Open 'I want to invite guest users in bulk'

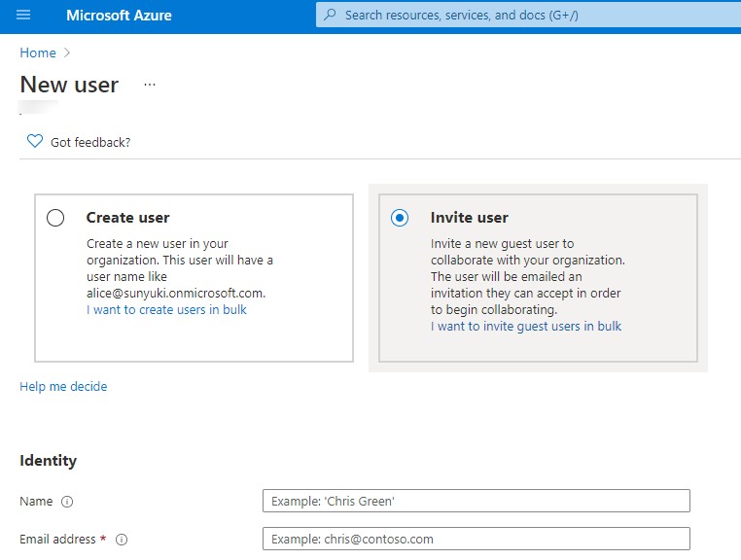click(x=526, y=326)
